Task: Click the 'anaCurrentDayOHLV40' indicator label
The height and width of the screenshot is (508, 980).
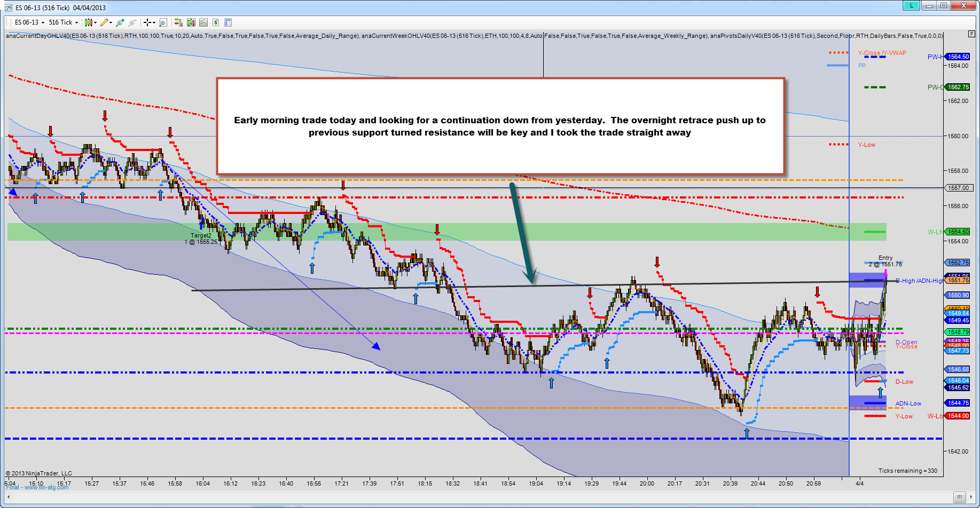Action: pyautogui.click(x=38, y=36)
